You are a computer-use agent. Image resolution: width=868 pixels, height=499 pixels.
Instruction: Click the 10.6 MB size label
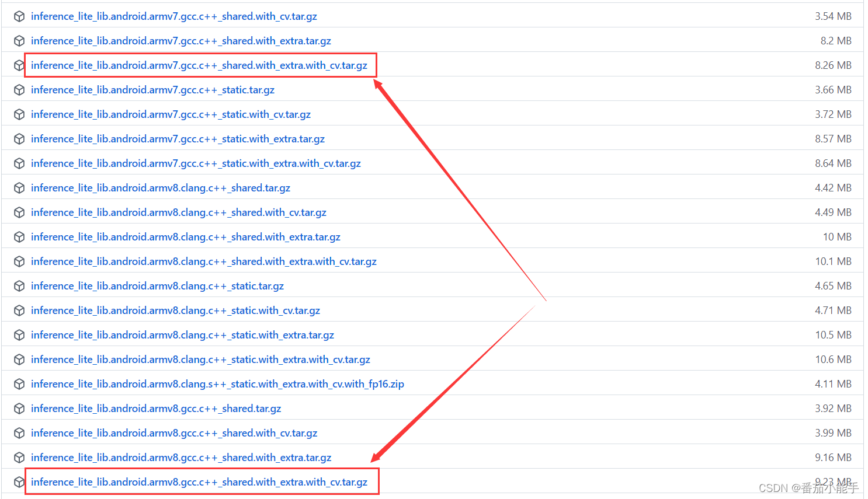(x=834, y=359)
